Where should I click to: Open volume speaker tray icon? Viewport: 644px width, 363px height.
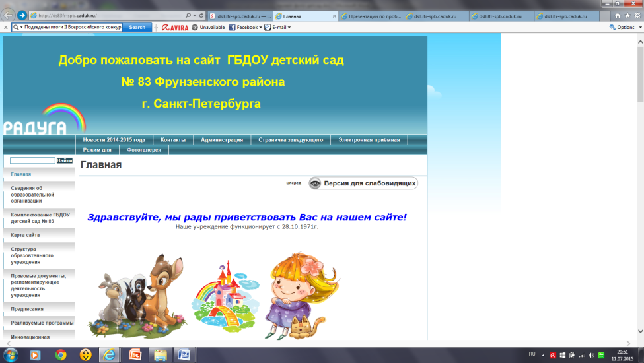tap(591, 356)
